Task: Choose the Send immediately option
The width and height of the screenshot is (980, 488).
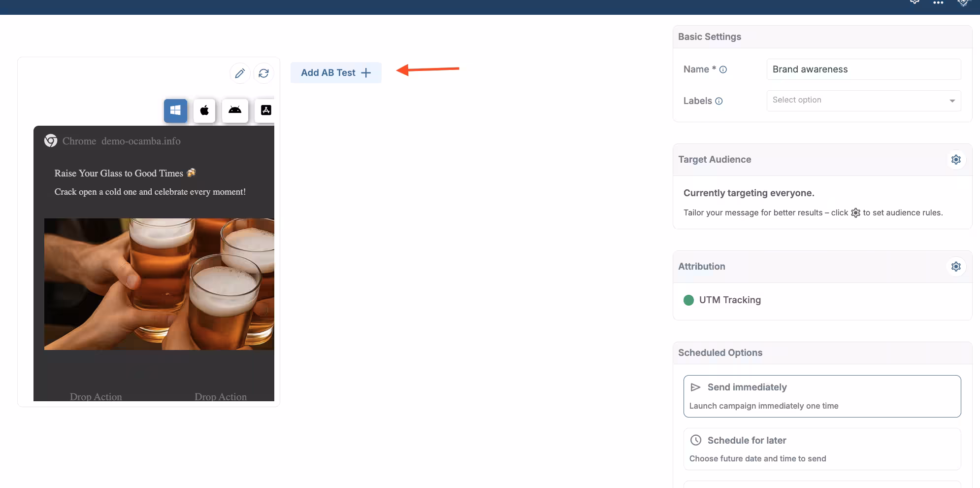Action: [821, 396]
